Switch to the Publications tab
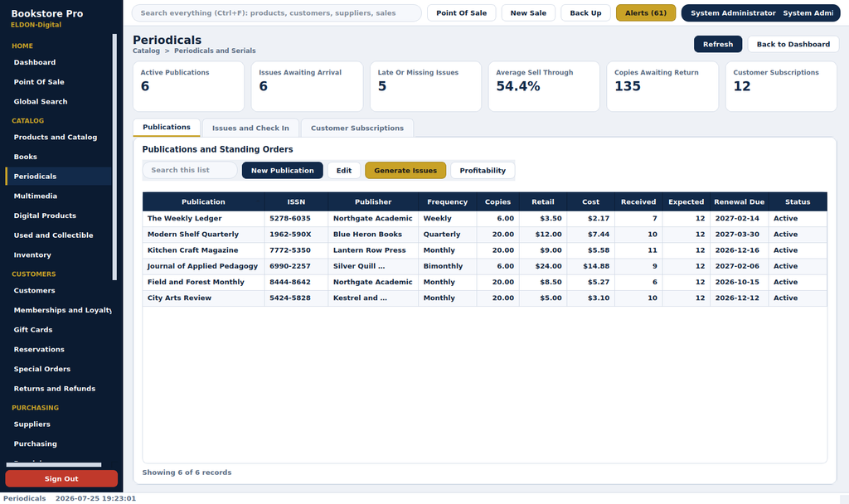The height and width of the screenshot is (504, 849). [166, 127]
